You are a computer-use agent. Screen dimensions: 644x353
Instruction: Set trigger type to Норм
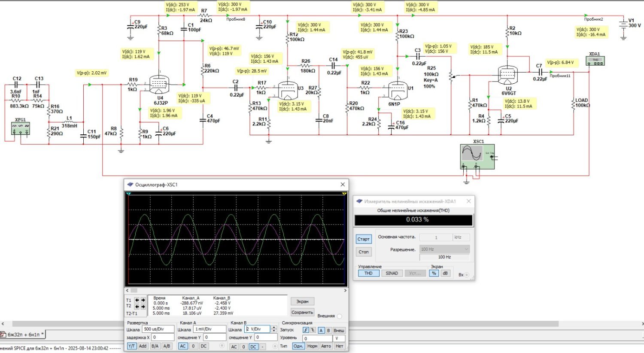point(313,346)
